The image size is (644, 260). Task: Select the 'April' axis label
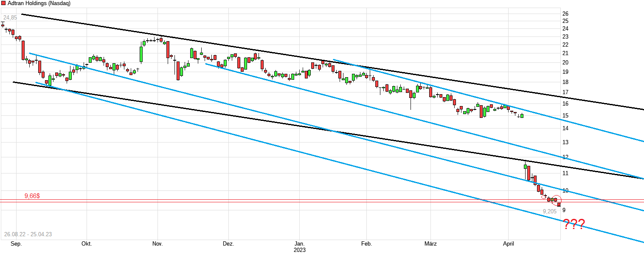(509, 244)
